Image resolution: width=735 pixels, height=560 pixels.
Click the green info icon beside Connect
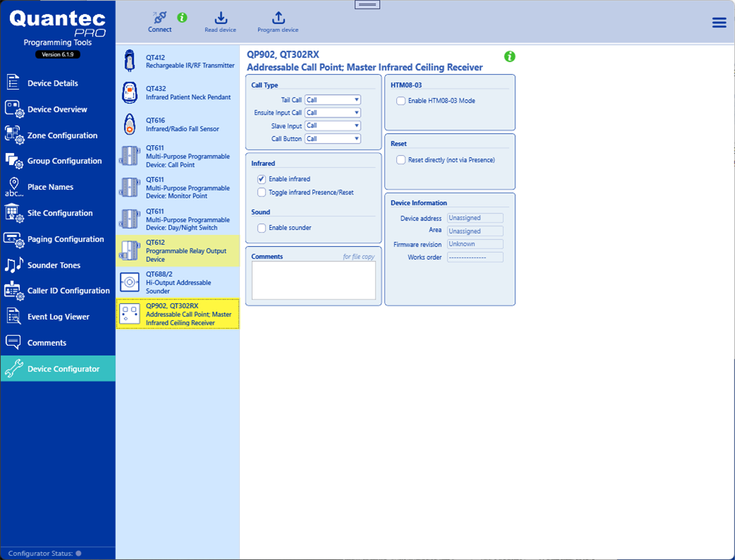point(182,18)
